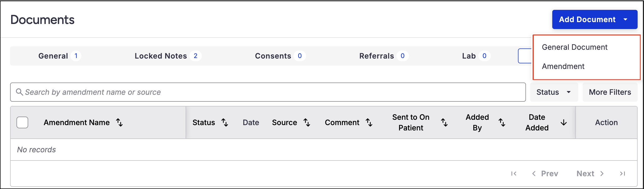Open the Status filter dropdown
This screenshot has height=189, width=644.
[554, 92]
